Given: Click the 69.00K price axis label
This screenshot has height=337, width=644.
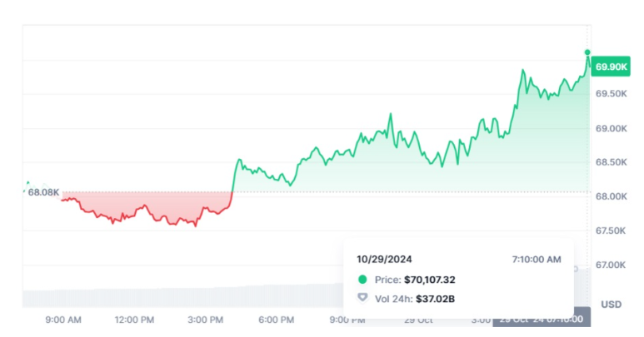Looking at the screenshot, I should coord(611,129).
